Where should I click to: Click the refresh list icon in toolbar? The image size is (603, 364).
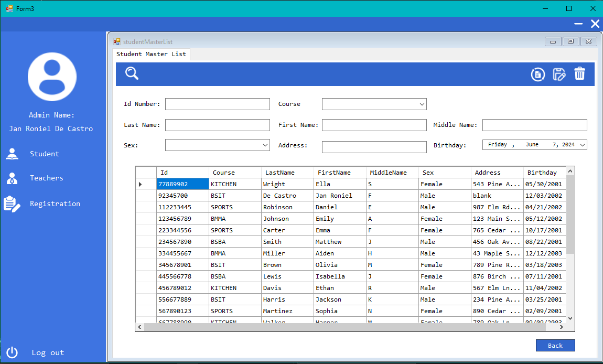point(537,74)
